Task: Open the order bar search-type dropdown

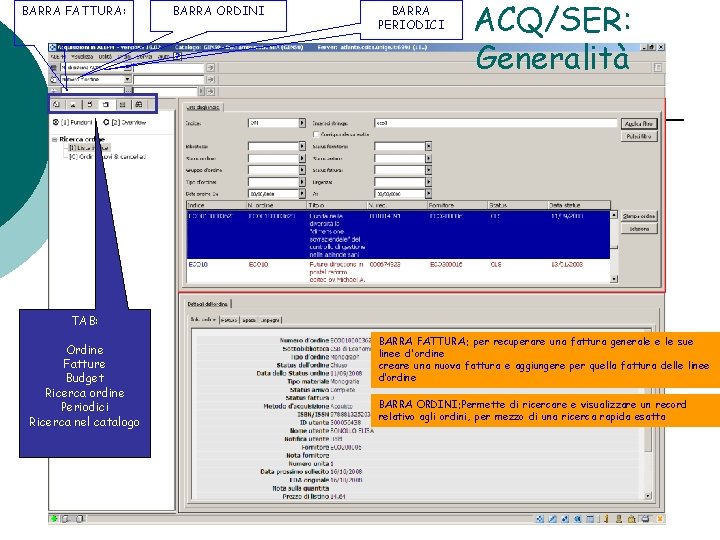Action: 128,79
